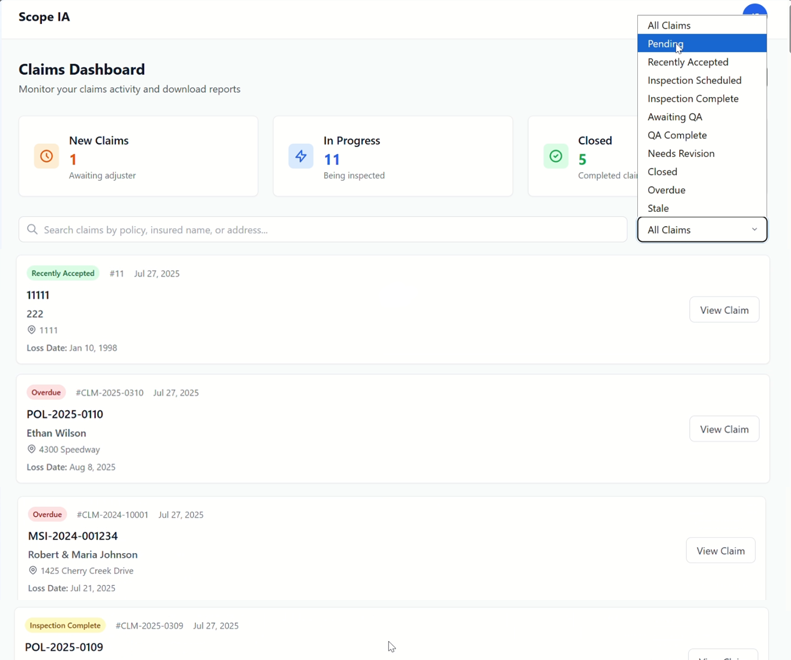
Task: Click location pin icon beside address 1111
Action: pyautogui.click(x=32, y=330)
